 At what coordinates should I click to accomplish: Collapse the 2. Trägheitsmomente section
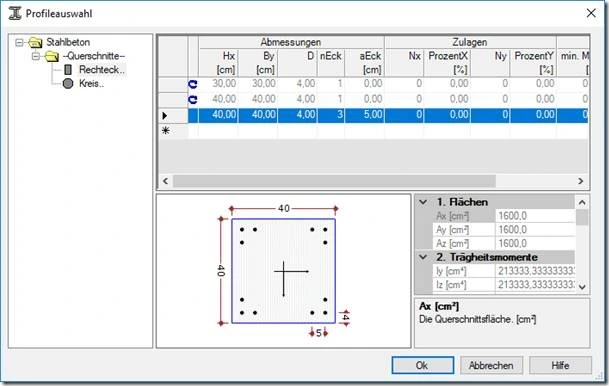click(x=423, y=257)
